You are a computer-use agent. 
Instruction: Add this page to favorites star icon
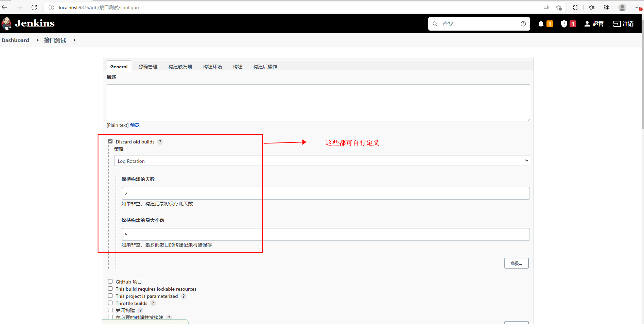tap(559, 7)
